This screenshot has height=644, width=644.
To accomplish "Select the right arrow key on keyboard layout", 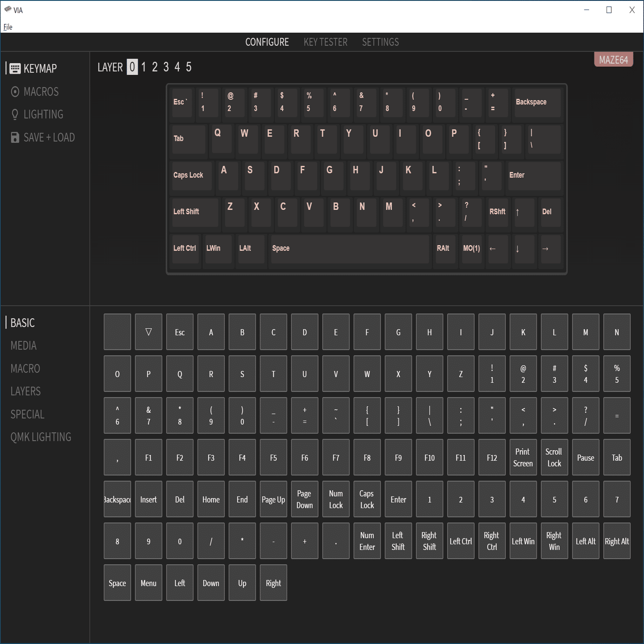I will point(550,249).
